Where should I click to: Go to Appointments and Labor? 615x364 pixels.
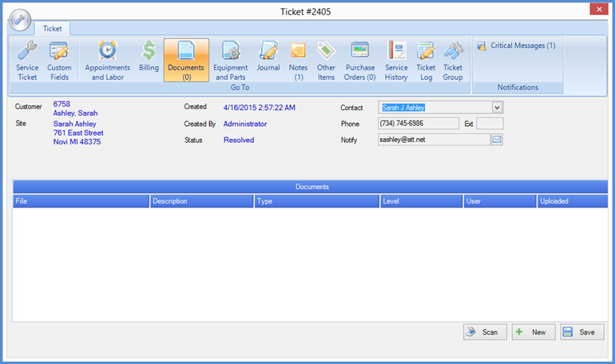click(108, 61)
